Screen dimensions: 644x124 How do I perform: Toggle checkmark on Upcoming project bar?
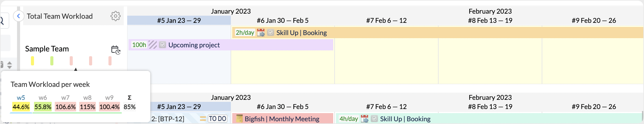pyautogui.click(x=163, y=45)
